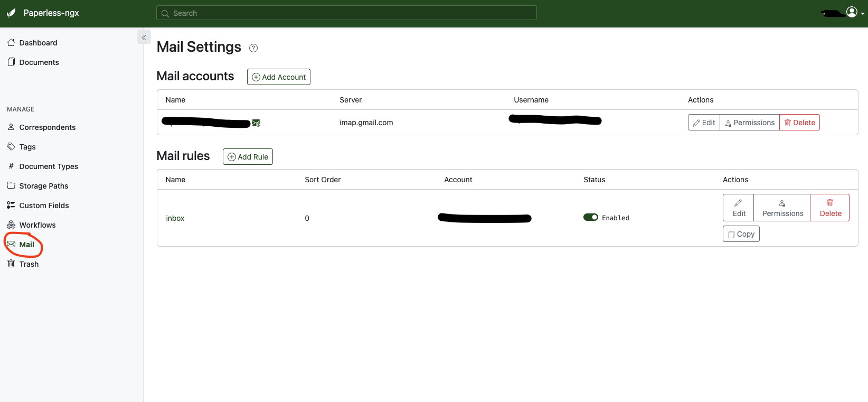Collapse the sidebar with the chevron button
Viewport: 868px width, 402px height.
pos(144,38)
